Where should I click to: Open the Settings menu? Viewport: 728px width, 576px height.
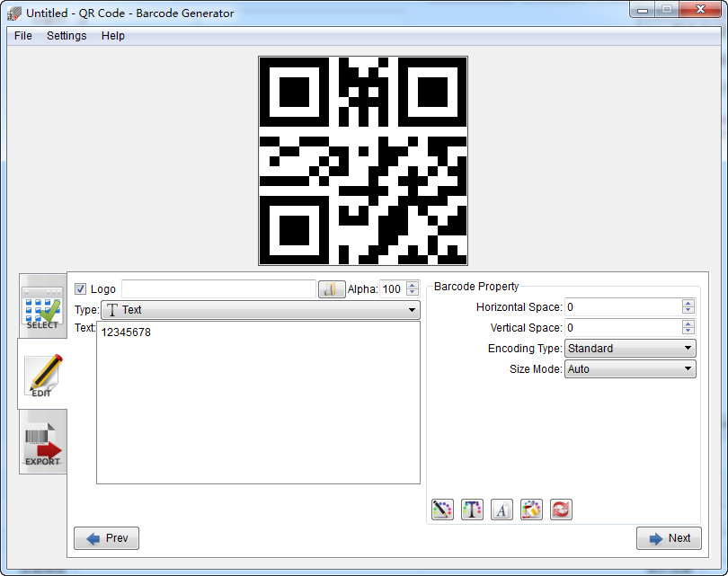pos(67,36)
